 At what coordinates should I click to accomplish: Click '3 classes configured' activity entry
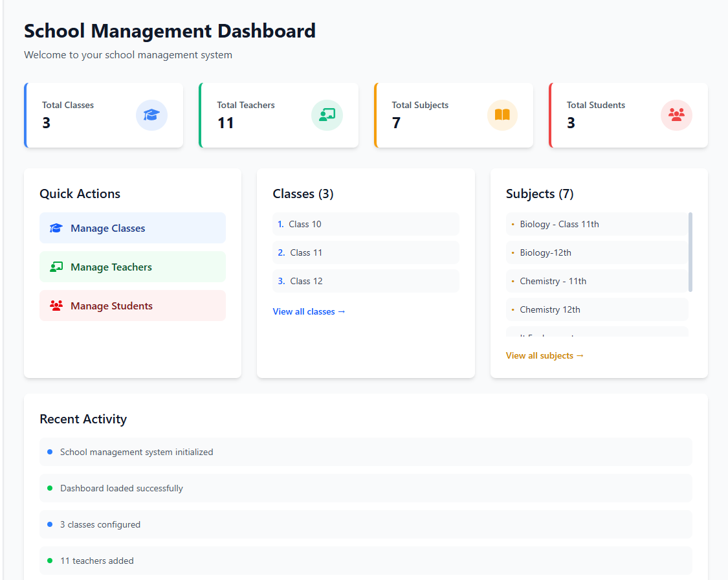coord(366,524)
